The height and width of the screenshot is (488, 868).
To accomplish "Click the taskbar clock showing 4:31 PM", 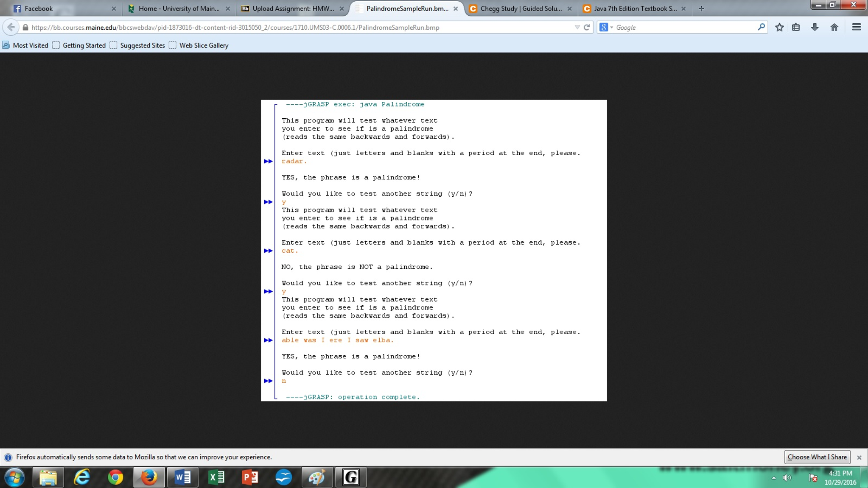I will click(840, 477).
